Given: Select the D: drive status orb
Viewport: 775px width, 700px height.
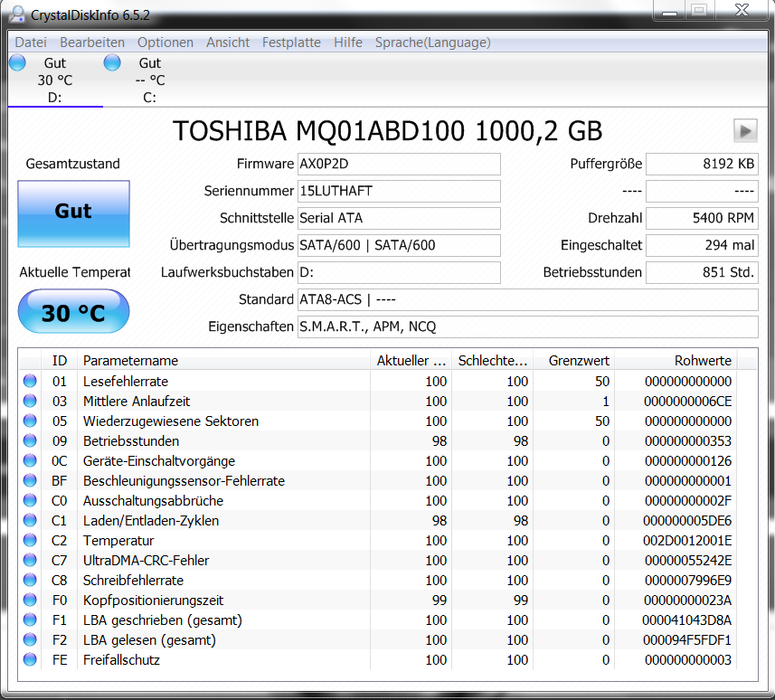Looking at the screenshot, I should [18, 62].
